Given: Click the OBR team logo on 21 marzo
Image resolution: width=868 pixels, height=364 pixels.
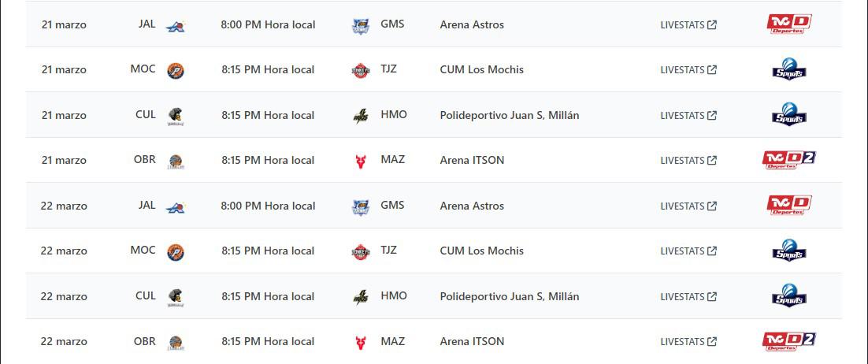Looking at the screenshot, I should [176, 161].
